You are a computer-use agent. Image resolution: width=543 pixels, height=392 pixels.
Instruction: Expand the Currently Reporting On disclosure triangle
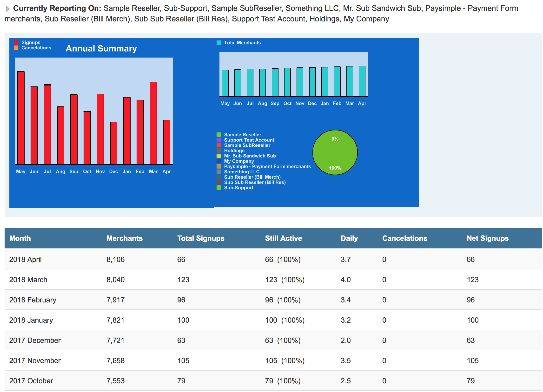(x=7, y=9)
